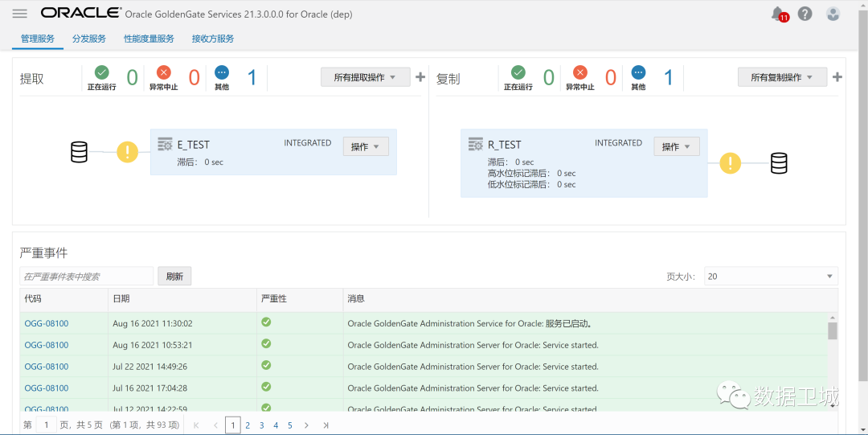Go to previous page pagination arrow
The width and height of the screenshot is (868, 435).
click(215, 425)
